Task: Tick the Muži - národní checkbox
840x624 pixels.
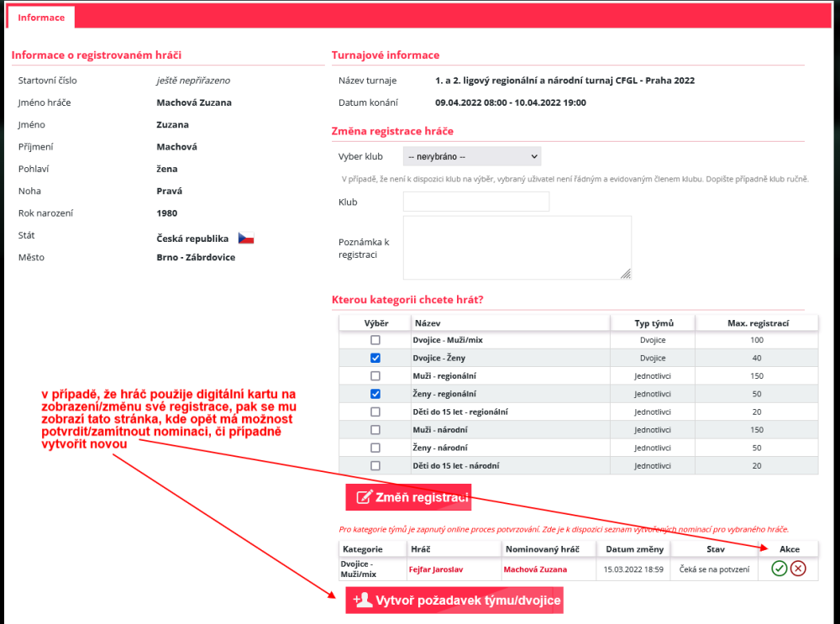Action: [x=375, y=429]
